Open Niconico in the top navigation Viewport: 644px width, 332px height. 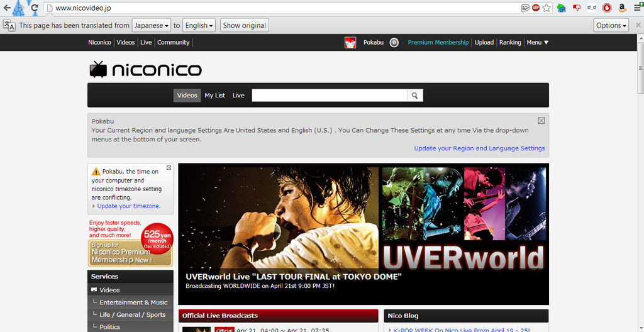tap(99, 42)
